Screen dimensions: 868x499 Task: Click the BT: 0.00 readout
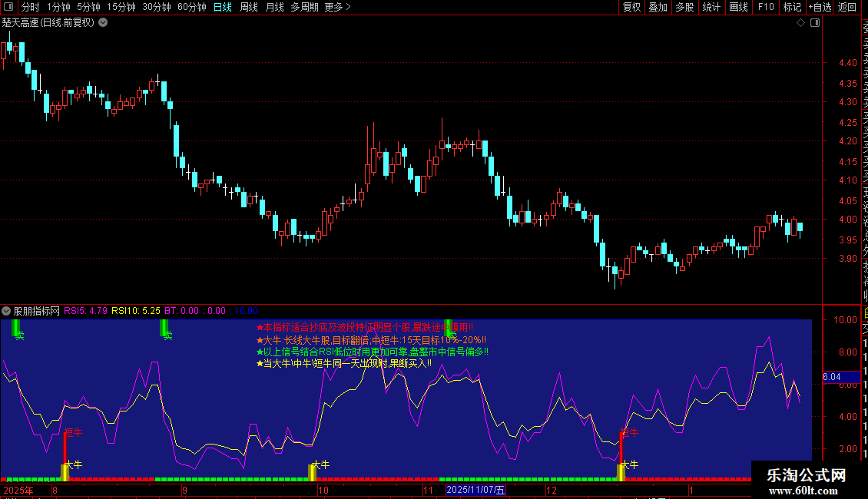click(x=181, y=311)
